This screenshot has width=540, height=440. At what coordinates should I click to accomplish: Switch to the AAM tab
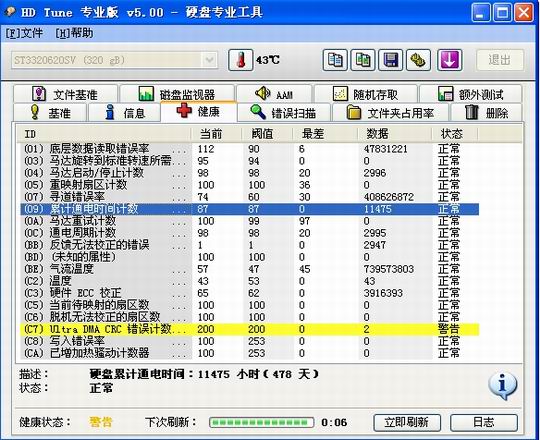[x=274, y=94]
